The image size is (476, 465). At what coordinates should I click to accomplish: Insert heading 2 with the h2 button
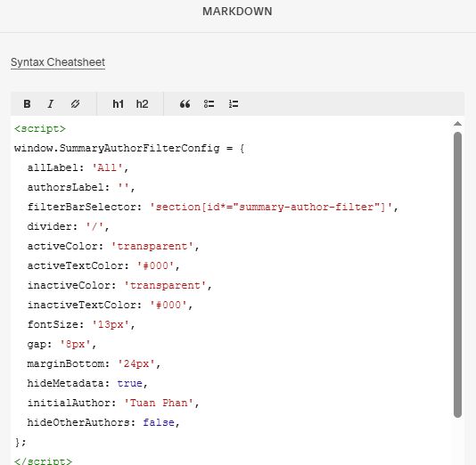point(142,104)
